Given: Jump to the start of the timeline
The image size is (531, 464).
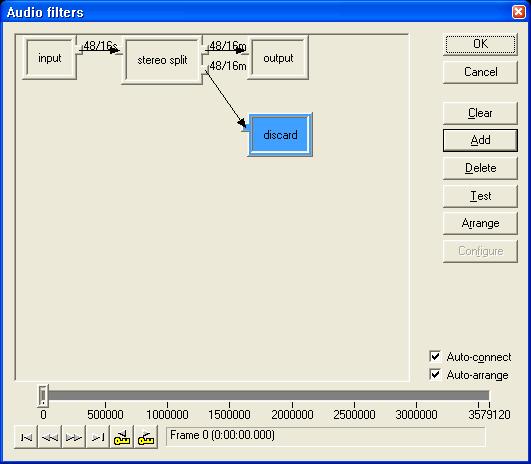Looking at the screenshot, I should tap(26, 437).
